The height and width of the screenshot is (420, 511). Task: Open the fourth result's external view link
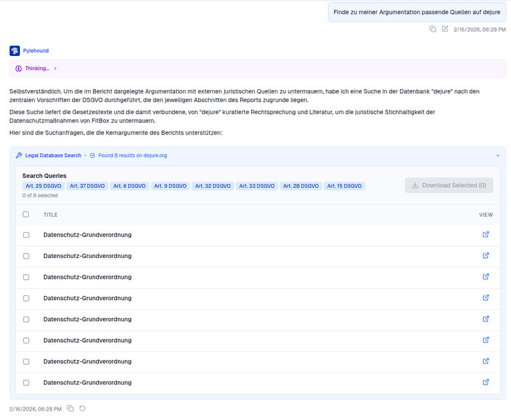click(486, 298)
